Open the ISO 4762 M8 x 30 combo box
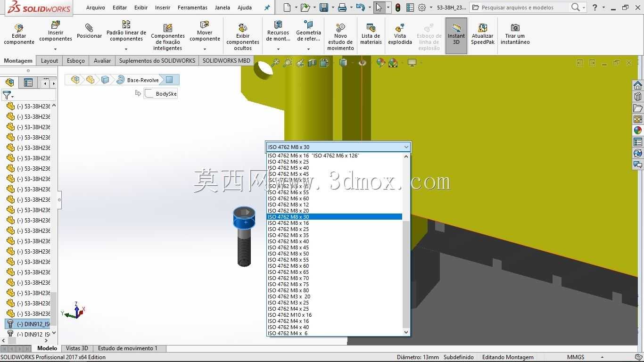Screen dimensions: 644x362 pos(339,147)
